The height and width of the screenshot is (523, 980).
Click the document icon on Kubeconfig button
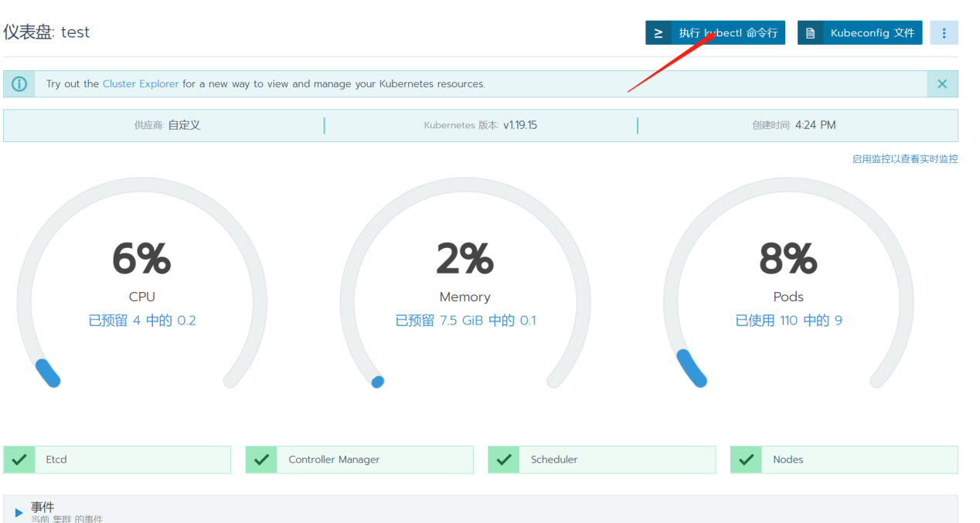(810, 32)
